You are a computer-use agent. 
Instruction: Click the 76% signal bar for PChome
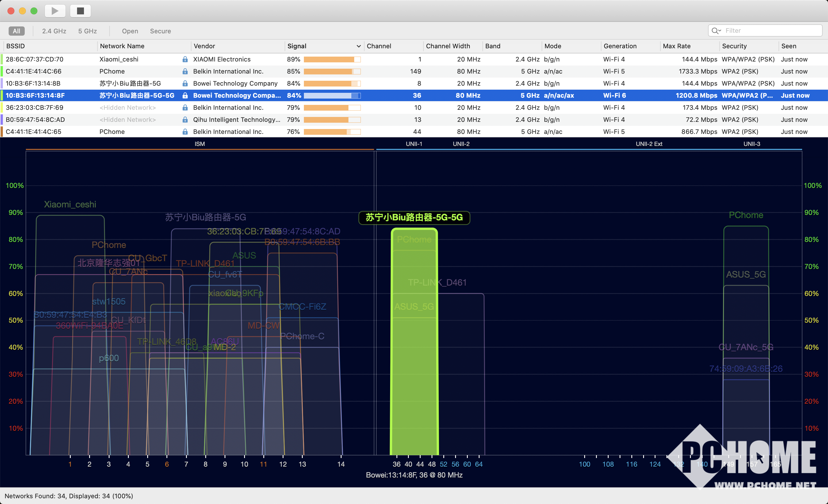[x=332, y=132]
